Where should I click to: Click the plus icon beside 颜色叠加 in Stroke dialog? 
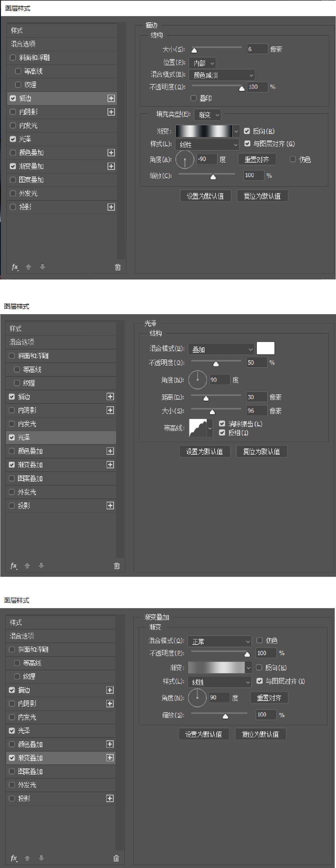(111, 153)
